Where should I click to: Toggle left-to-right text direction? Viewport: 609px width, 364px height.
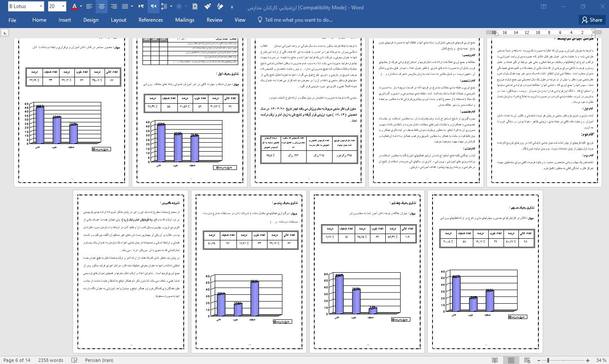click(x=141, y=6)
